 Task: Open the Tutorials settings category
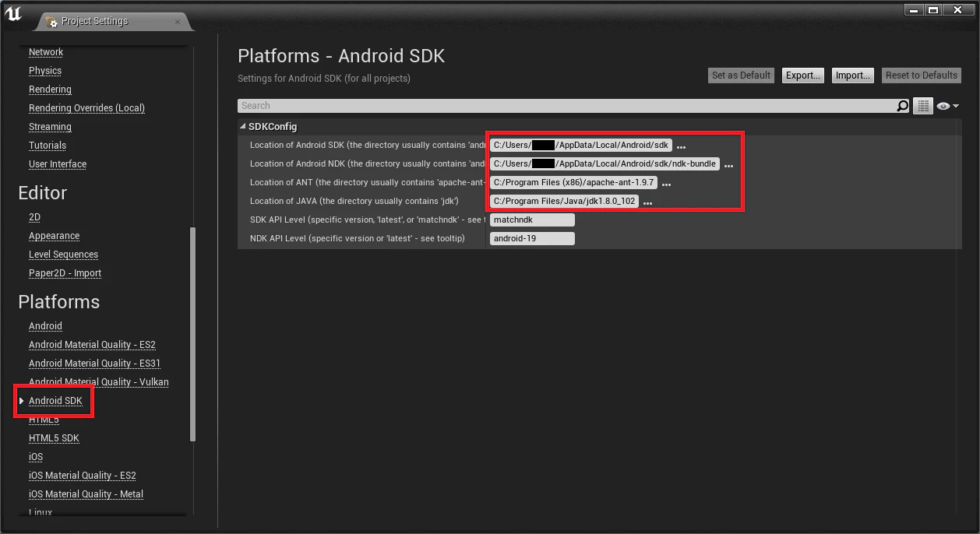coord(48,146)
